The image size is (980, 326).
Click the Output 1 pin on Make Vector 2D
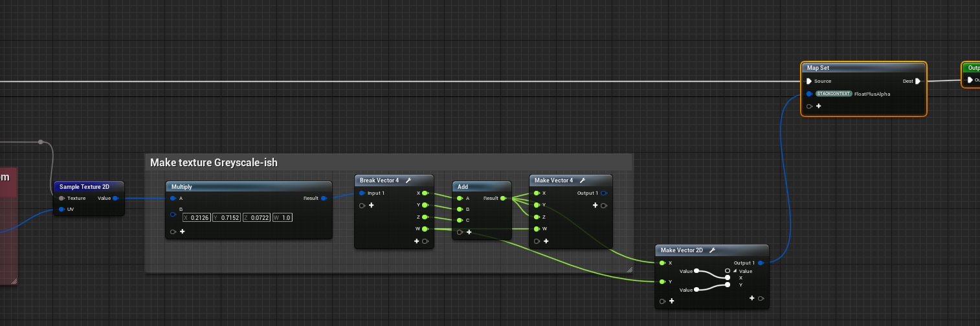point(761,263)
